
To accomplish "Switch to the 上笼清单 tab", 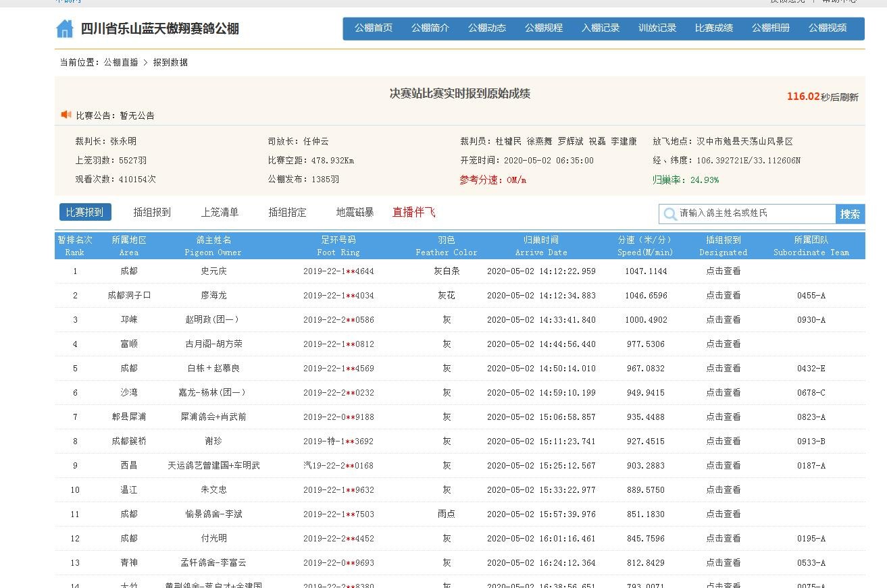I will click(220, 213).
